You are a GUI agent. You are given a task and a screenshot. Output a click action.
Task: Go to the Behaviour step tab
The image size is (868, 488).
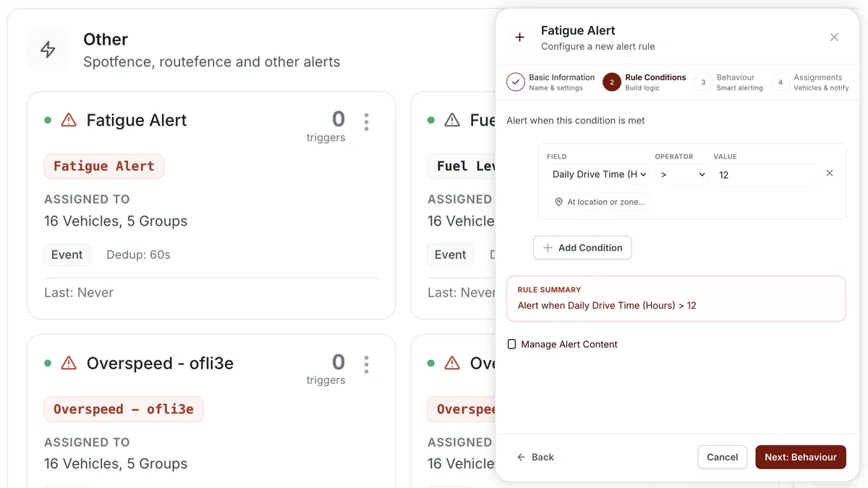730,82
